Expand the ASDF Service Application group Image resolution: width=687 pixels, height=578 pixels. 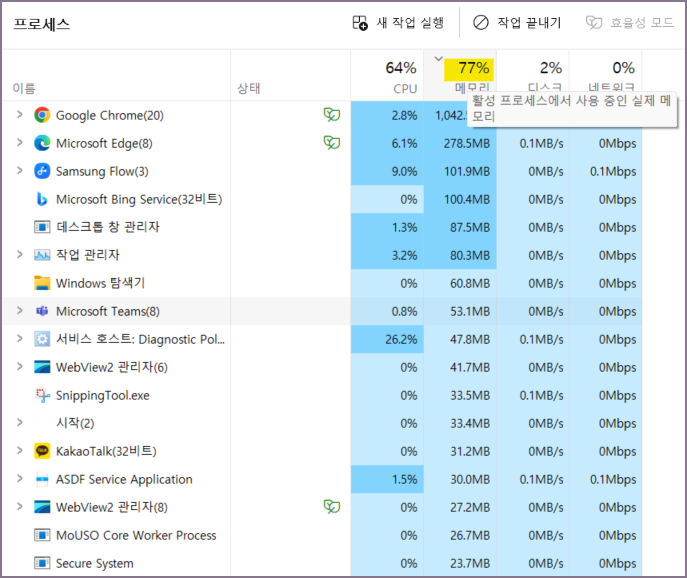[19, 479]
